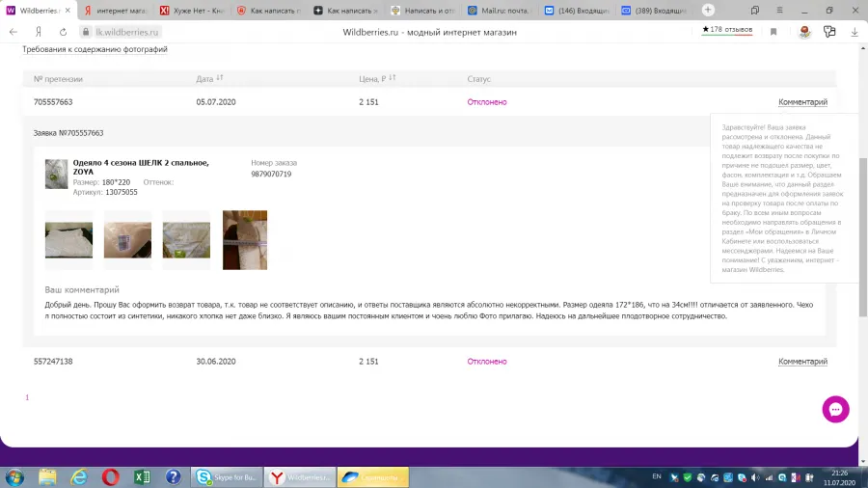Click the lk.wildberries.ru address field
The image size is (868, 488).
tap(126, 32)
